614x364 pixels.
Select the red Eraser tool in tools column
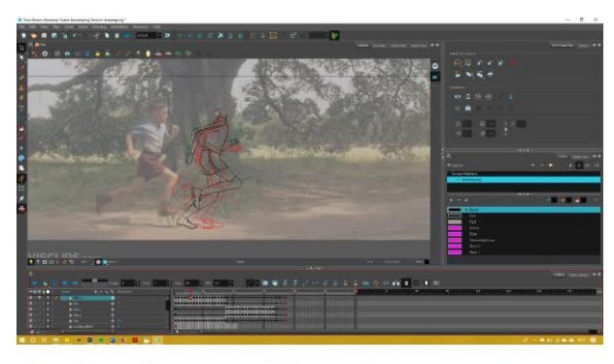click(x=21, y=128)
